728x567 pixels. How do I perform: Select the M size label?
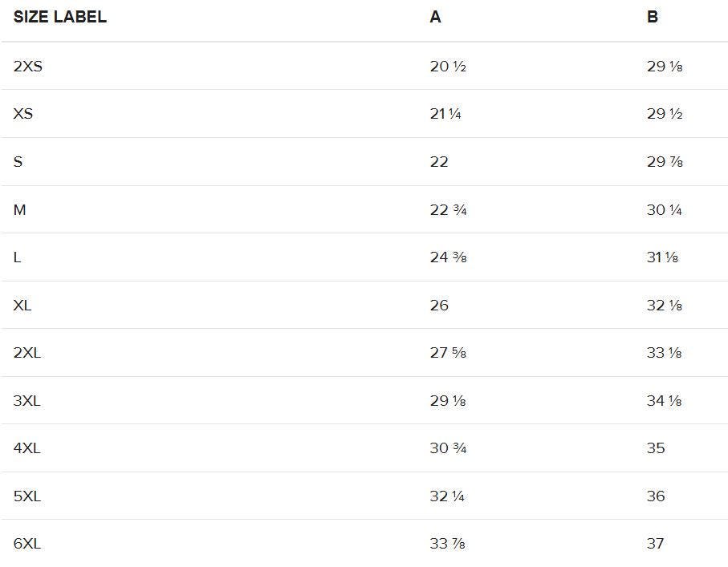point(19,210)
